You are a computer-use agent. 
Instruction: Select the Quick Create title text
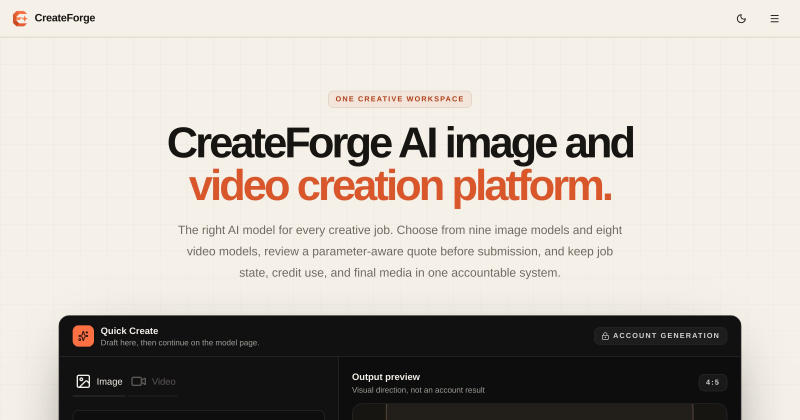(129, 331)
